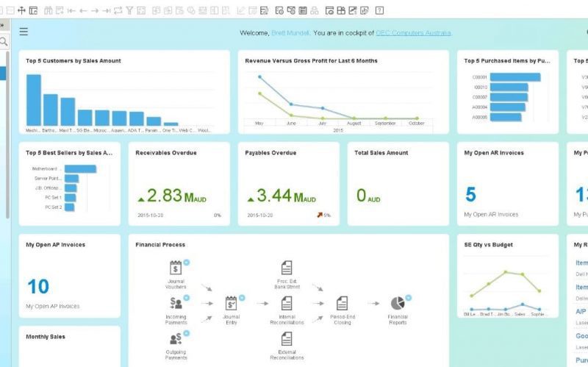Click the Total Sales Amount card title
This screenshot has height=367, width=588.
pyautogui.click(x=381, y=153)
